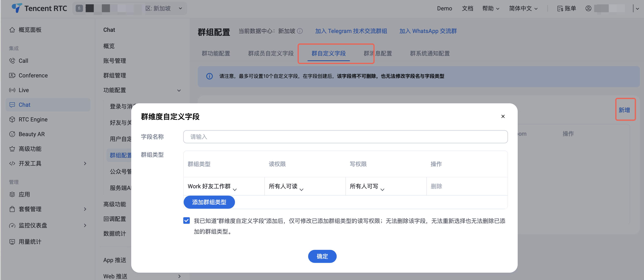Click the info icon next to 新加坡
Screen dimensions: 644x280
pos(300,31)
